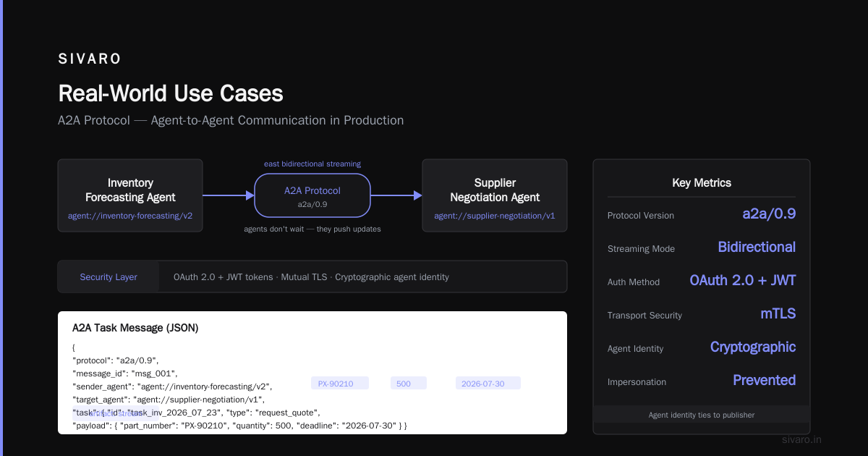Select the "sender_agent" JSON line

tap(173, 386)
